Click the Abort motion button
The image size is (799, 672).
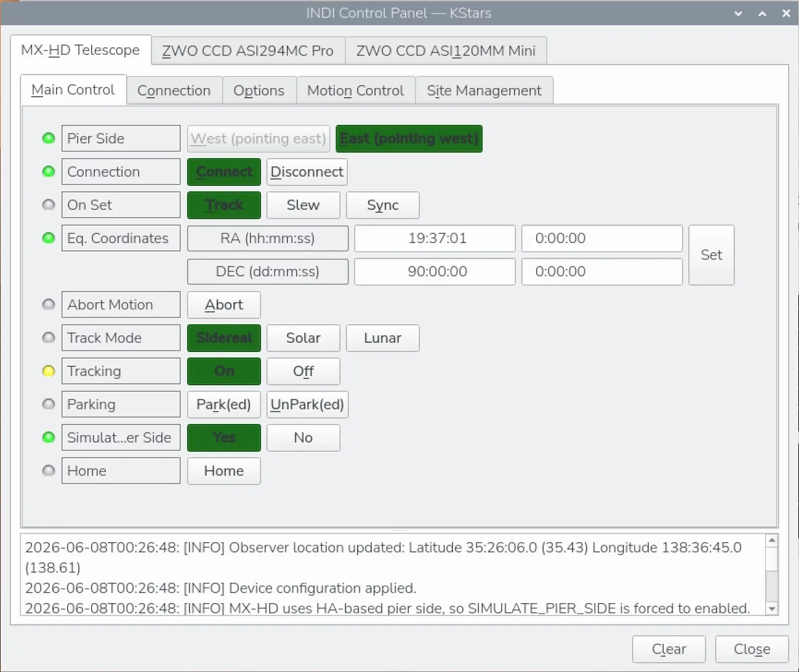224,305
